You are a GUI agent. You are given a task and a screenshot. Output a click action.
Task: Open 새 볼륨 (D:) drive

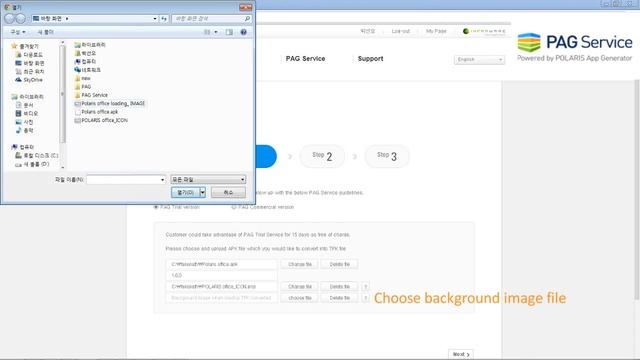click(x=32, y=164)
